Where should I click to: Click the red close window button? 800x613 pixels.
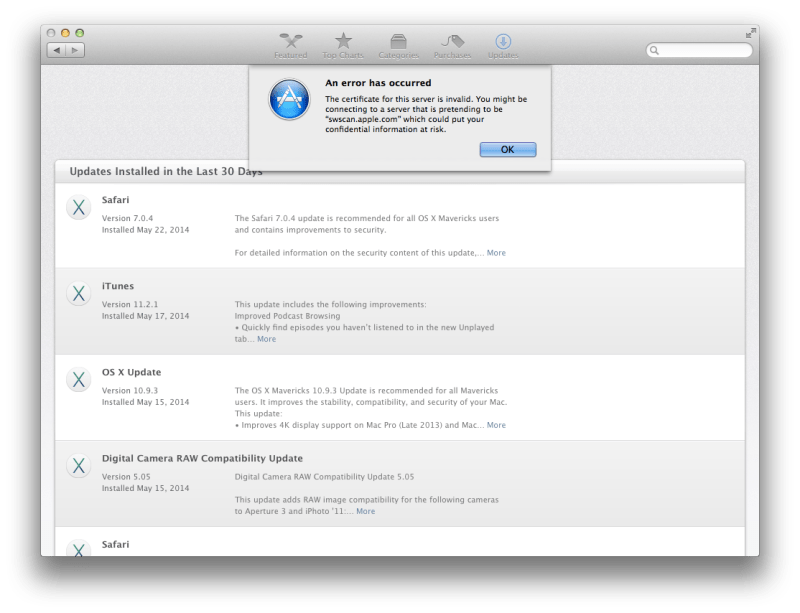click(x=51, y=33)
